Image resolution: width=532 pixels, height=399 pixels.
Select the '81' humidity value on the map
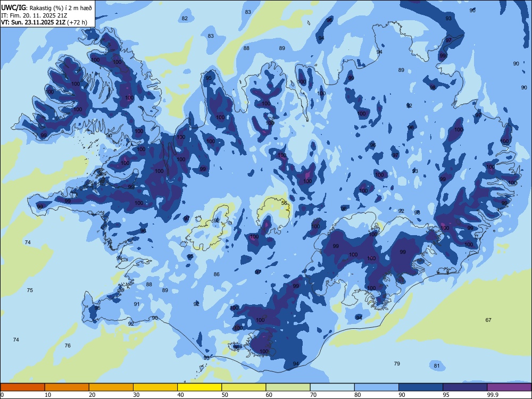pyautogui.click(x=437, y=366)
